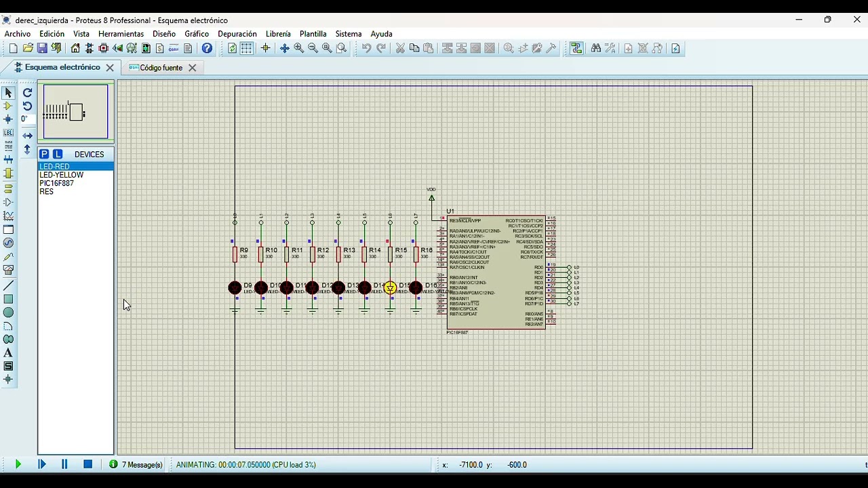Switch to the Código fuente tab

[x=161, y=68]
